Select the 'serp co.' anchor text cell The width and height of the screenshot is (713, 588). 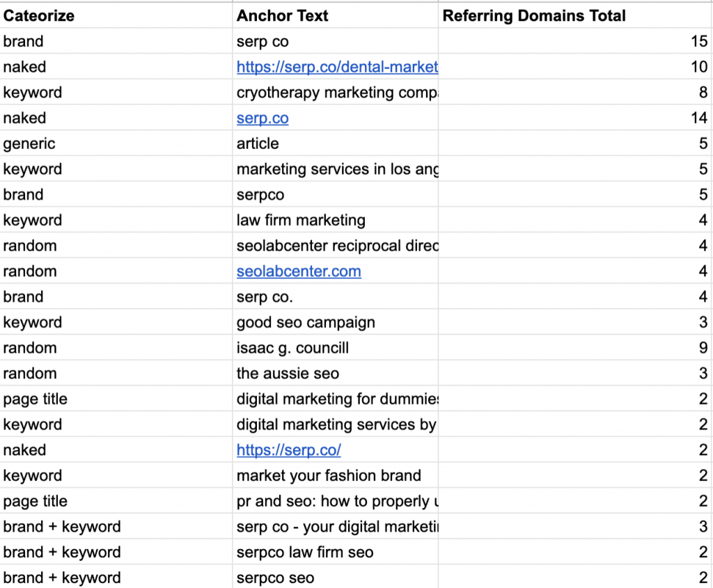click(x=335, y=296)
